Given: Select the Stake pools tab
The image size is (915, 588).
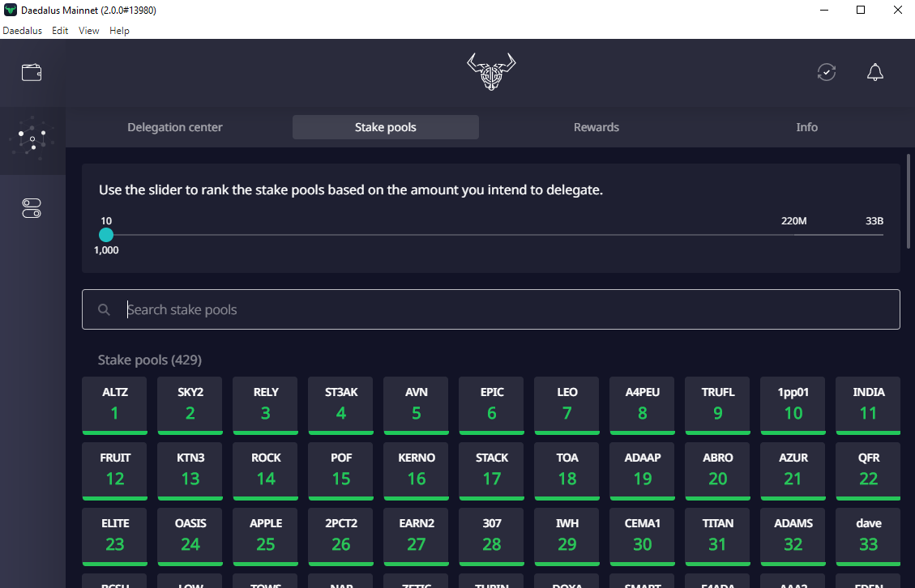Looking at the screenshot, I should point(386,127).
